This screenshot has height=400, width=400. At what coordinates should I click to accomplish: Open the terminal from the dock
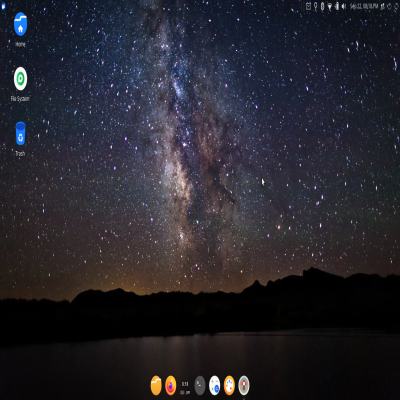(200, 385)
